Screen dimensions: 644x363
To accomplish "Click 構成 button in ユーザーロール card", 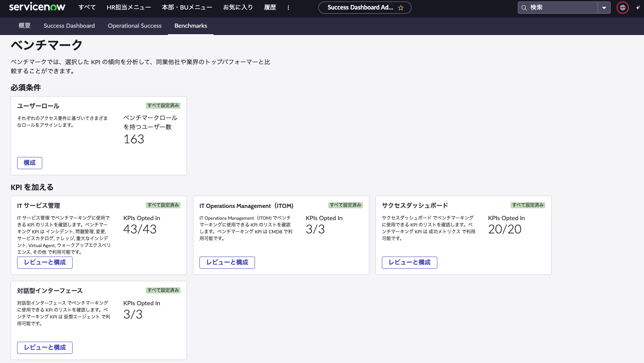I will click(x=30, y=163).
